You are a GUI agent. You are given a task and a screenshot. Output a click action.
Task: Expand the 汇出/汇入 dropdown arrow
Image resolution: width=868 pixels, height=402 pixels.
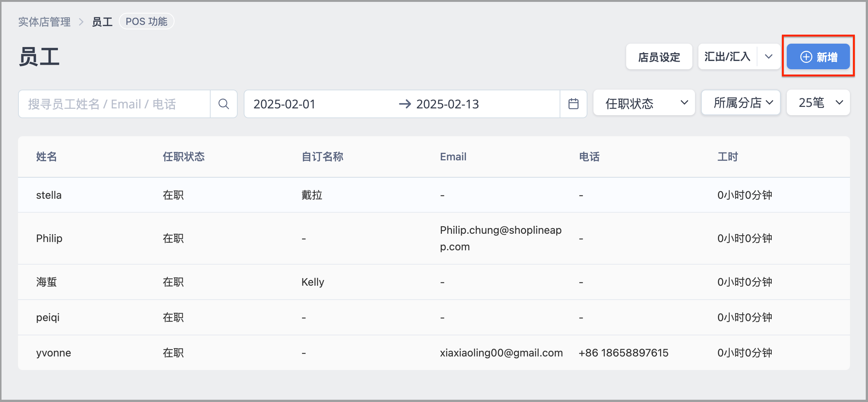click(769, 57)
